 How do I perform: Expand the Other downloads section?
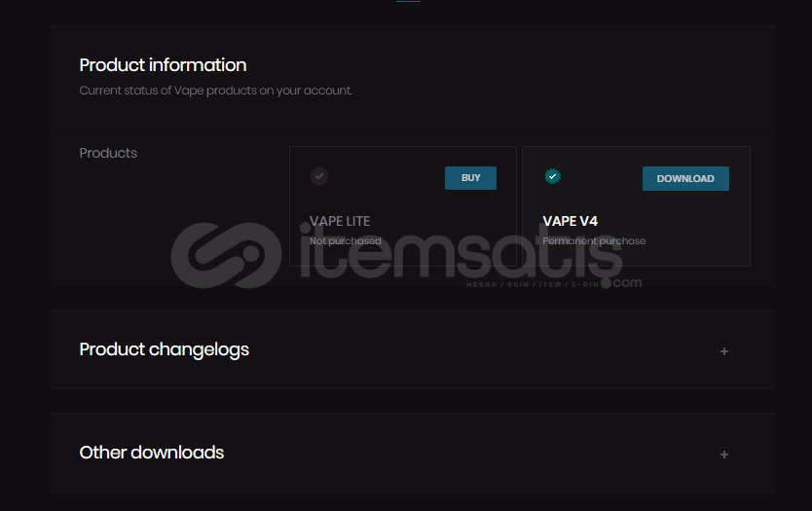[724, 454]
